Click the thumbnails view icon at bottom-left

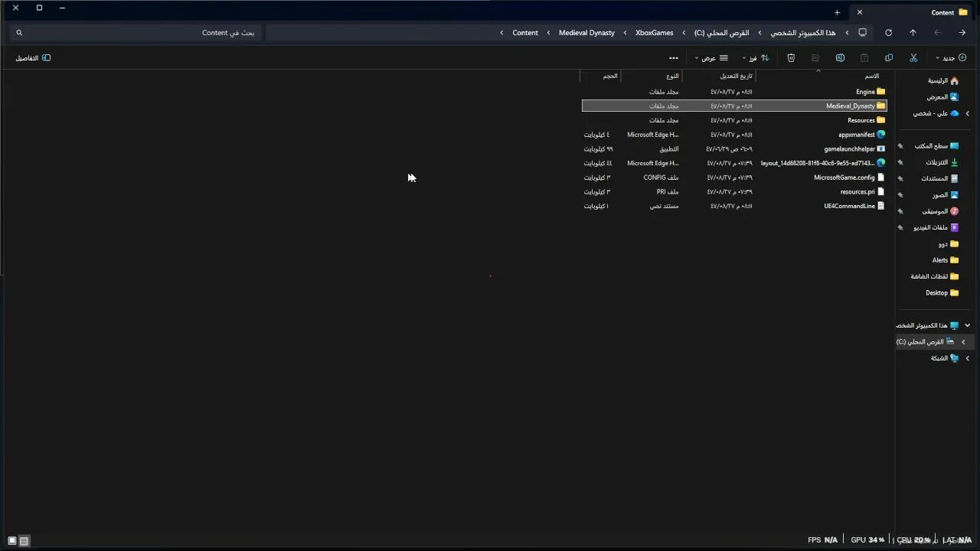[11, 541]
